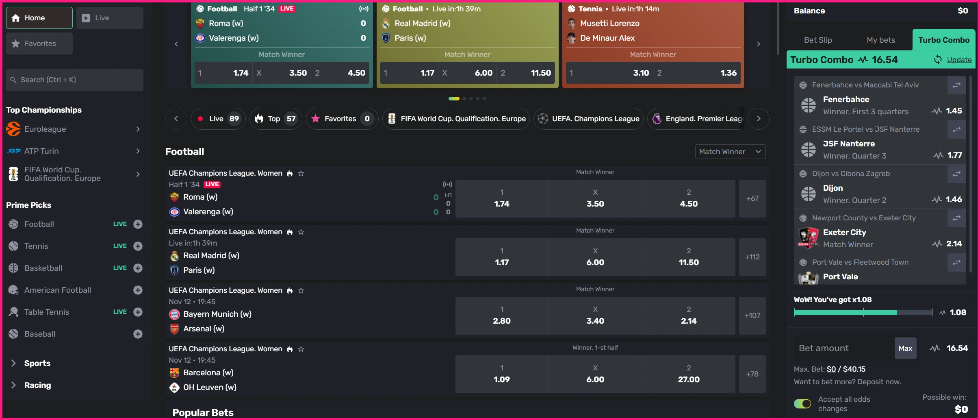Click plus icon next to Table Tennis
This screenshot has width=980, height=420.
[138, 312]
